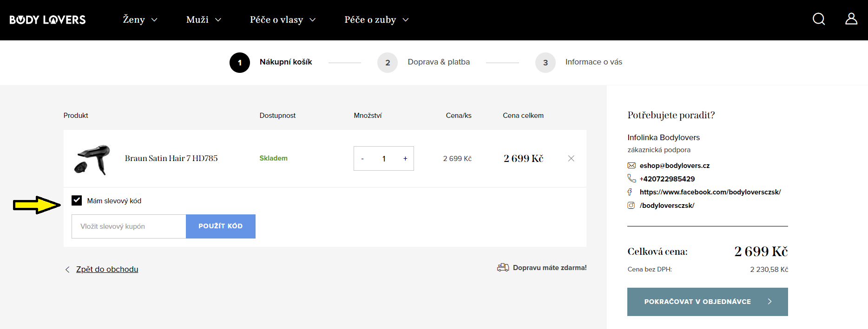Expand the Muži menu dropdown
This screenshot has height=329, width=868.
[204, 20]
